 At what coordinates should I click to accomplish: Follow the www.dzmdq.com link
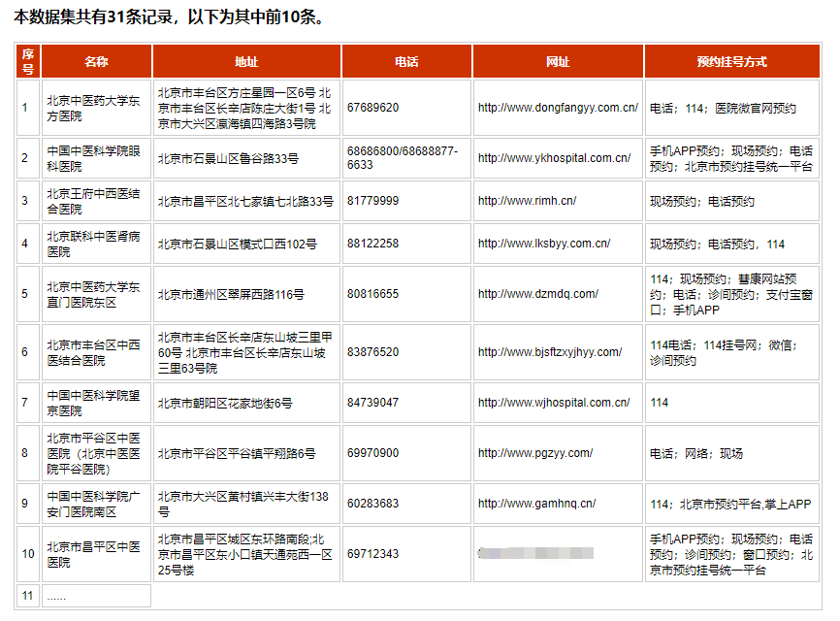tap(538, 294)
